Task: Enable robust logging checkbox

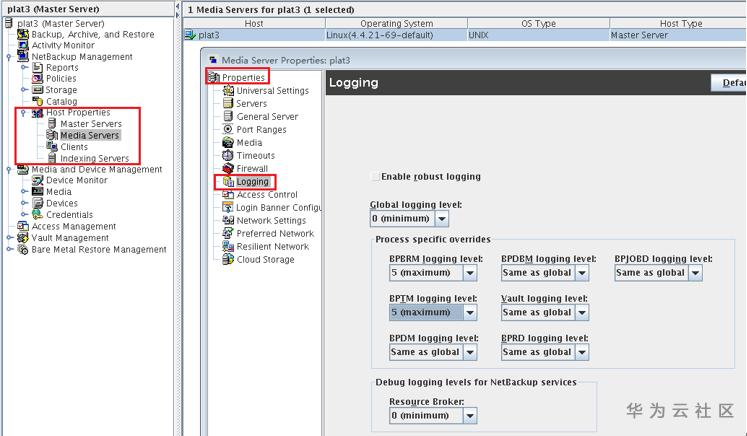Action: pyautogui.click(x=375, y=176)
